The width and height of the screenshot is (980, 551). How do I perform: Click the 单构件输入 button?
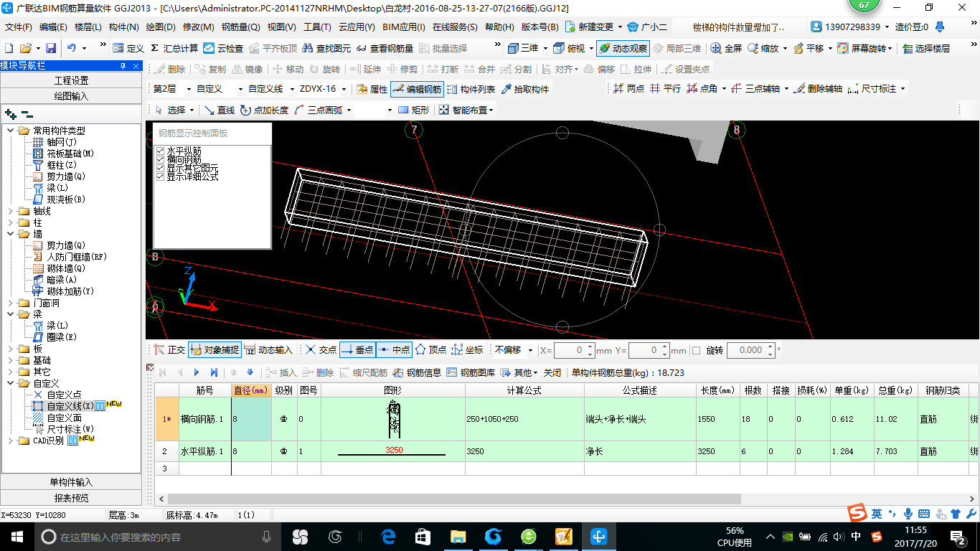pyautogui.click(x=71, y=482)
